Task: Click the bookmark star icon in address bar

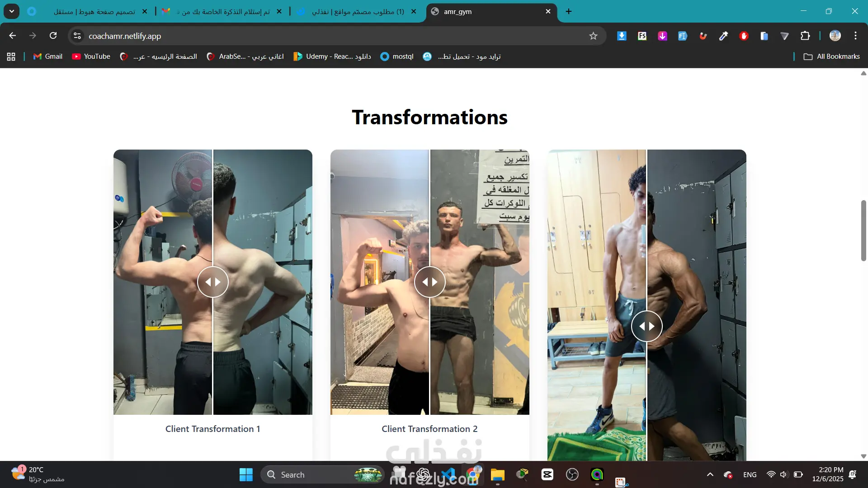Action: point(593,36)
